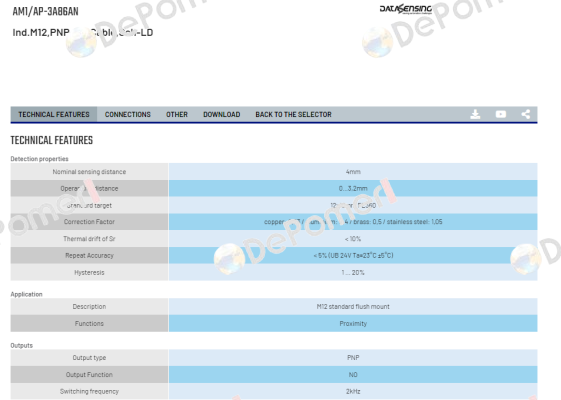Click the Hysteresis label
This screenshot has width=561, height=400.
click(x=89, y=273)
